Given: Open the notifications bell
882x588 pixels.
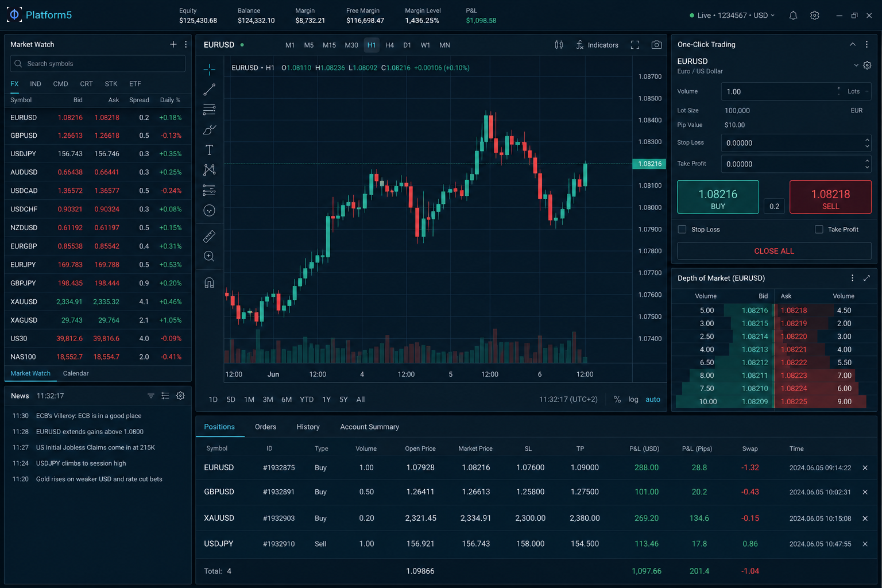Looking at the screenshot, I should pyautogui.click(x=793, y=16).
